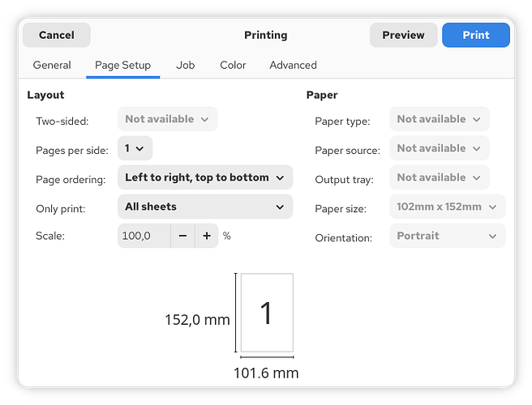Expand the Paper size dropdown
The width and height of the screenshot is (532, 405).
click(x=447, y=207)
